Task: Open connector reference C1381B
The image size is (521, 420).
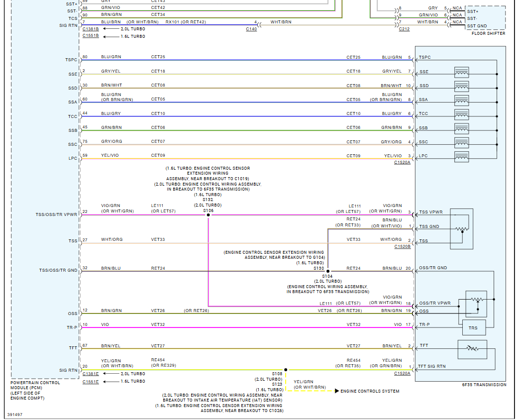Action: (x=91, y=29)
